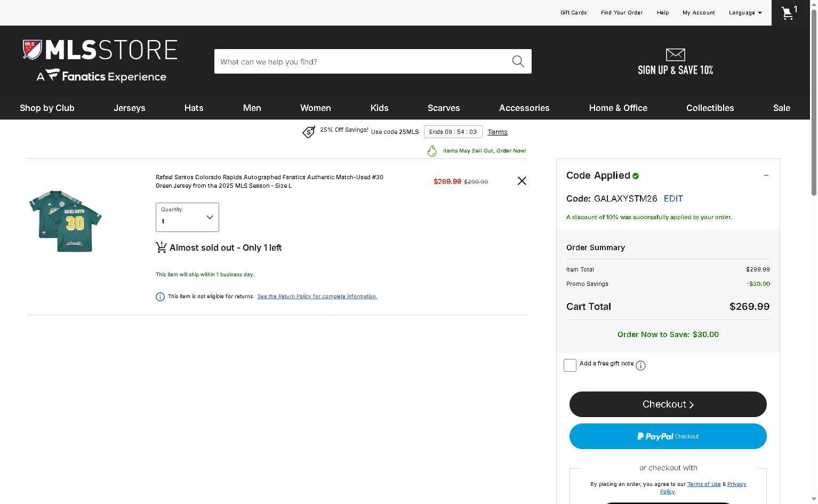The height and width of the screenshot is (504, 818).
Task: Click the return policy info icon
Action: 160,297
